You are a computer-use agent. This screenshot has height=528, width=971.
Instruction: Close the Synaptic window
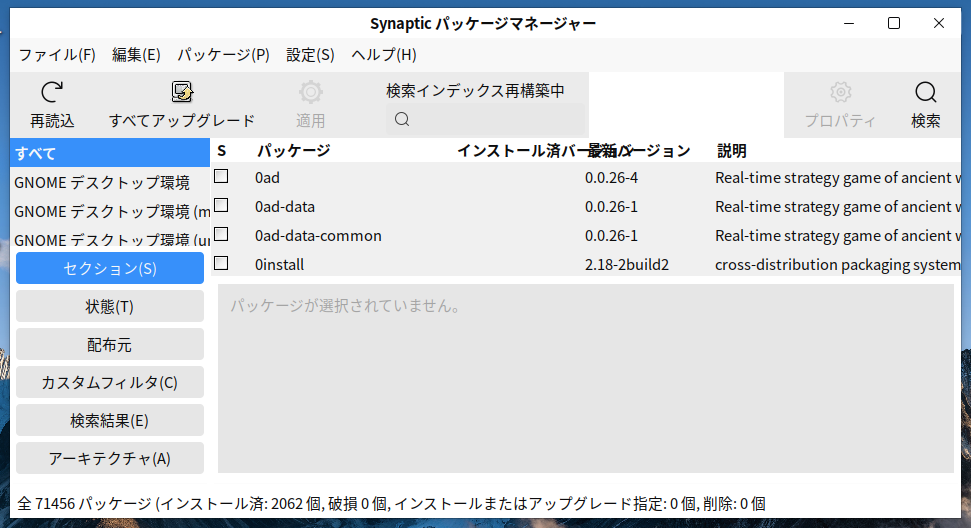pyautogui.click(x=939, y=24)
